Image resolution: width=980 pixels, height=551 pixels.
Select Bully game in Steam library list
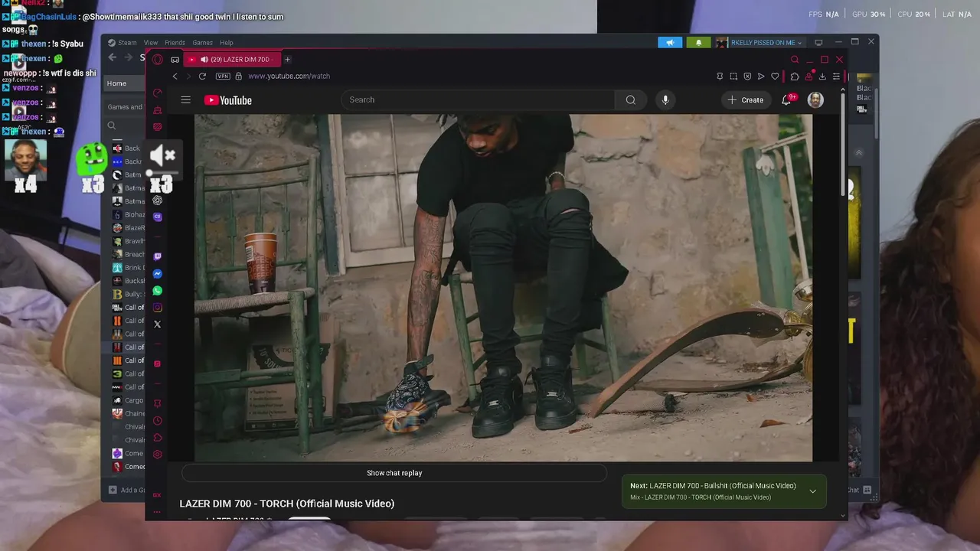click(129, 294)
